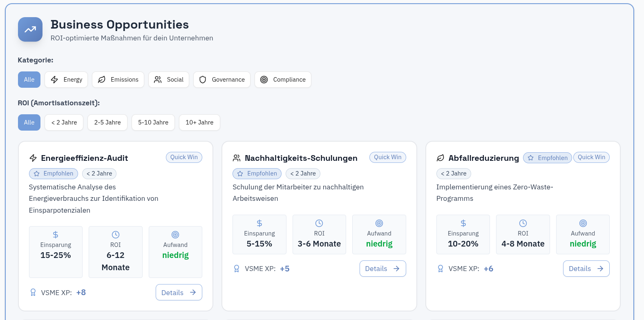Viewport: 644px width, 320px height.
Task: Click star icon in Energieeffizienz-Audit Empfohlen badge
Action: (x=37, y=173)
